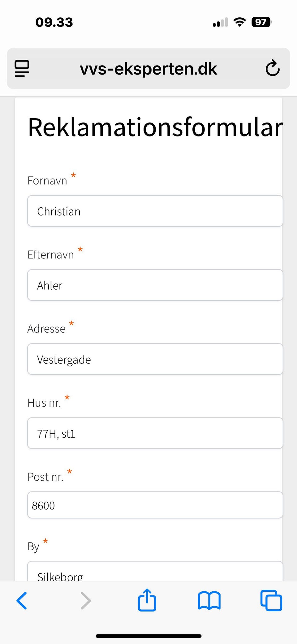Reload the vvs-eksperten.dk page

[273, 68]
